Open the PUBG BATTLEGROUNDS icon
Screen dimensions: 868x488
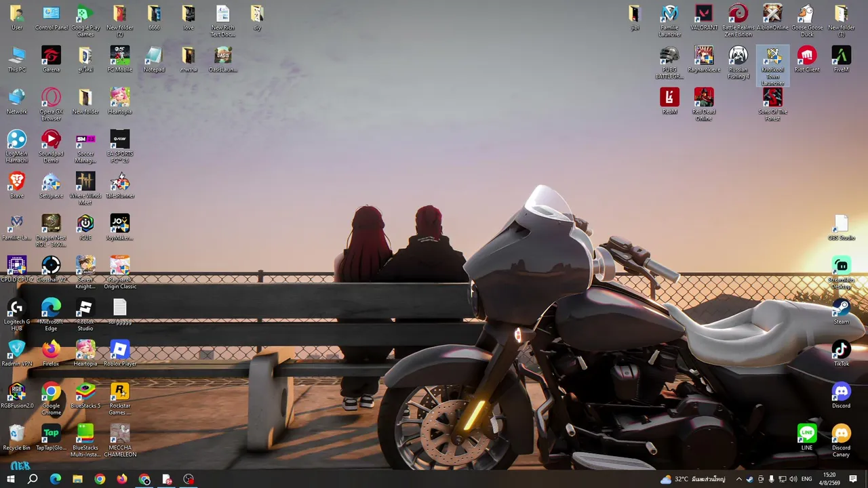669,62
